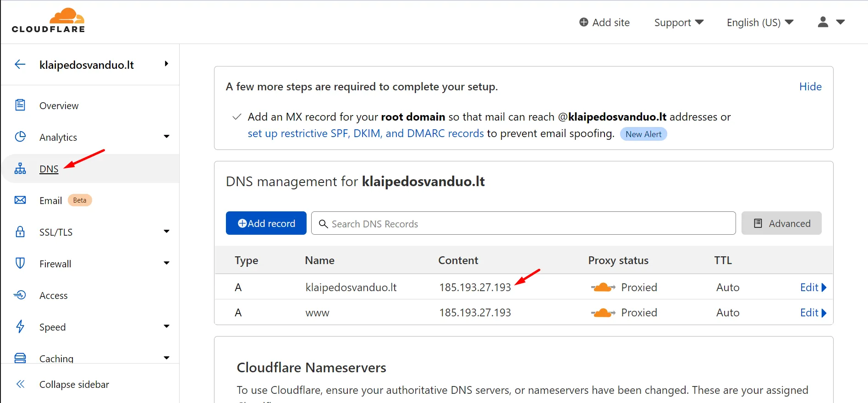
Task: Expand the Firewall submenu arrow
Action: coord(166,263)
